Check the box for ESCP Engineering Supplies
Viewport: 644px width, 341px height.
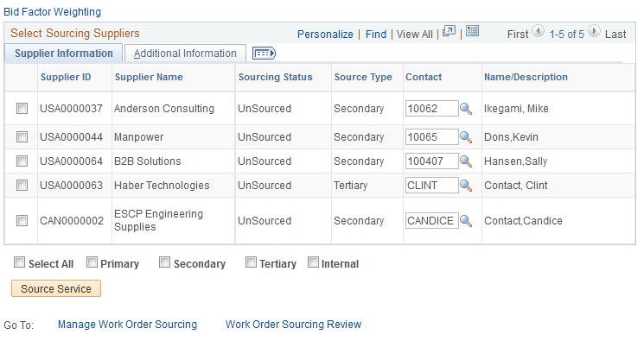22,221
